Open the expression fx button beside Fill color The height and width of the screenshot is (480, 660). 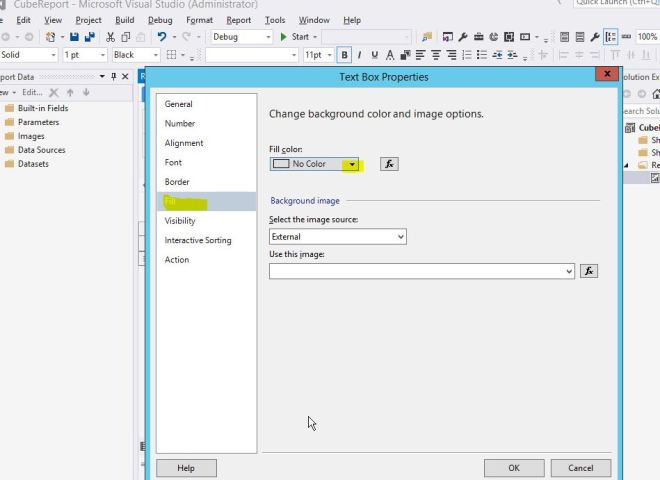tap(389, 164)
